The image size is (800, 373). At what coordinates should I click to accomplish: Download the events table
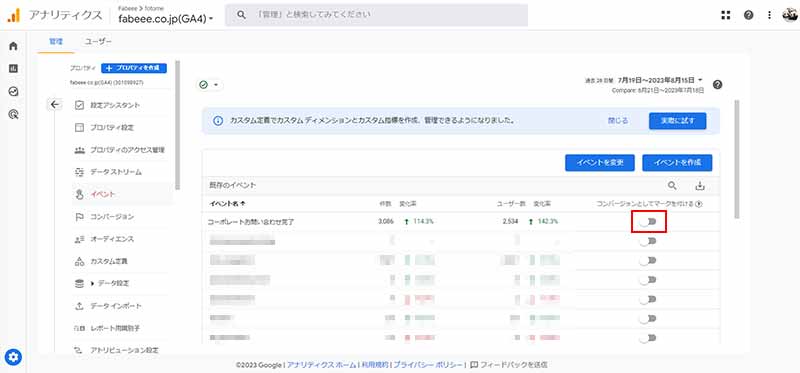tap(700, 186)
